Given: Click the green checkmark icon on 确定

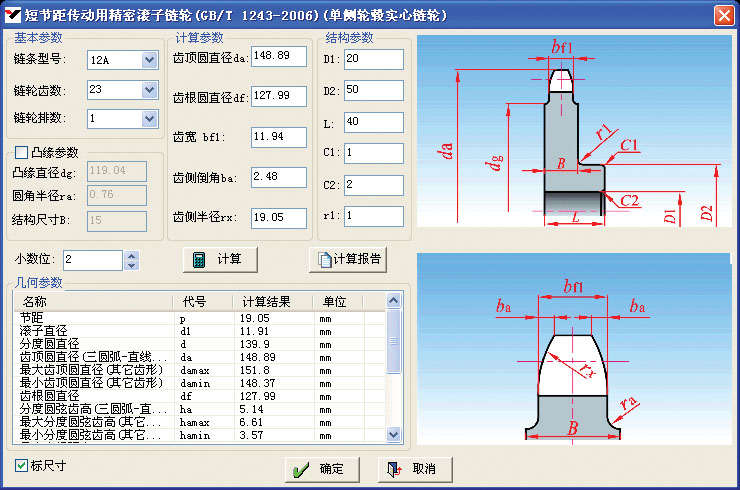Looking at the screenshot, I should [x=298, y=469].
